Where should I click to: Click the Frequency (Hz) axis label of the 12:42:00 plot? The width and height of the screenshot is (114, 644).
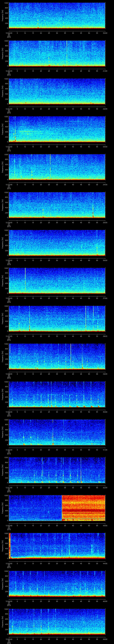pos(3,508)
